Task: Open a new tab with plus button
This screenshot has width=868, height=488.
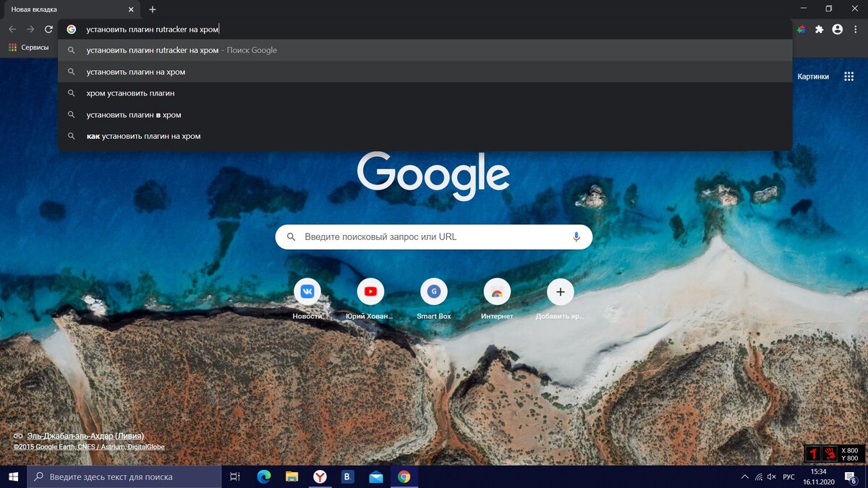Action: 153,9
